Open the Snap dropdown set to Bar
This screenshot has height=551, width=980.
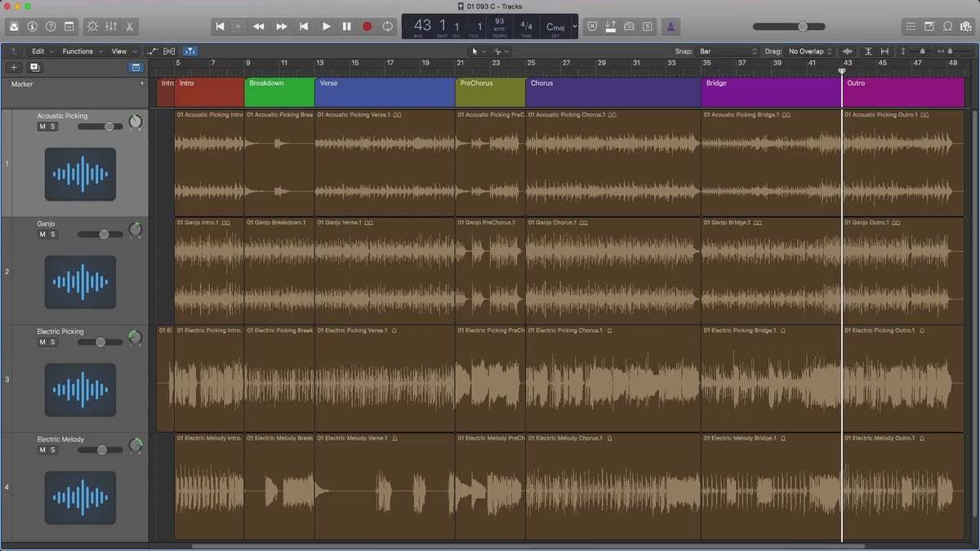pos(727,51)
